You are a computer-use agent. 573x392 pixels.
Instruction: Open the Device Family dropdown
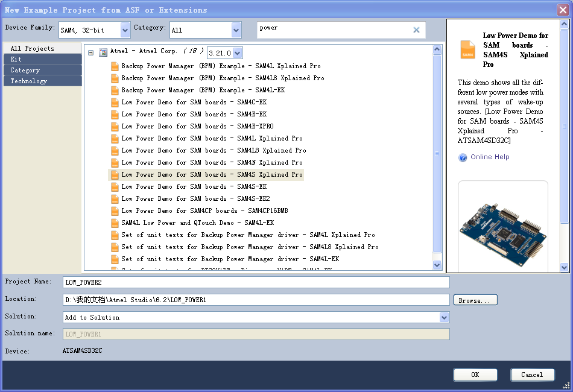tap(125, 30)
